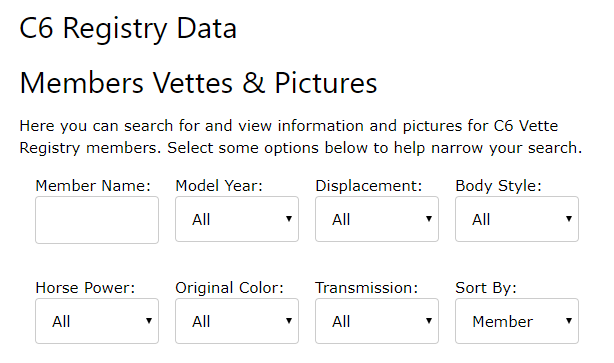Image resolution: width=614 pixels, height=363 pixels.
Task: Expand the Original Color dropdown
Action: tap(237, 321)
